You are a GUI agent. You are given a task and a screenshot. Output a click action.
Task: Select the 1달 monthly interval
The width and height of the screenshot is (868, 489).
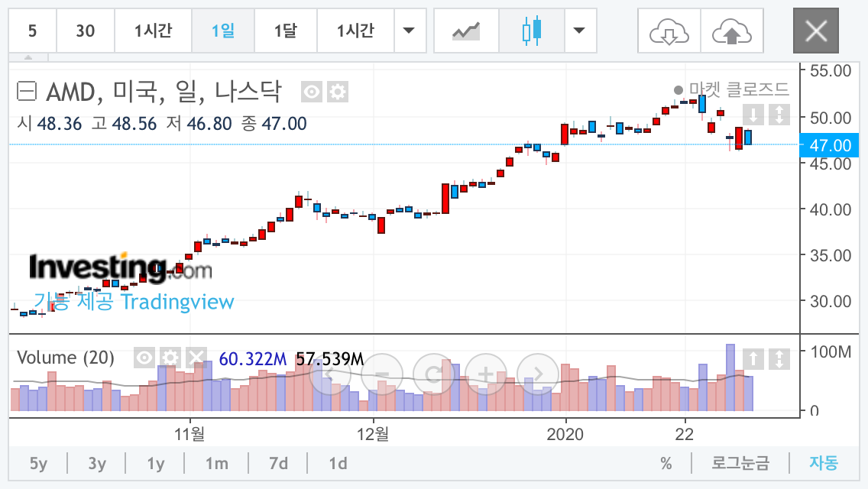(x=286, y=31)
